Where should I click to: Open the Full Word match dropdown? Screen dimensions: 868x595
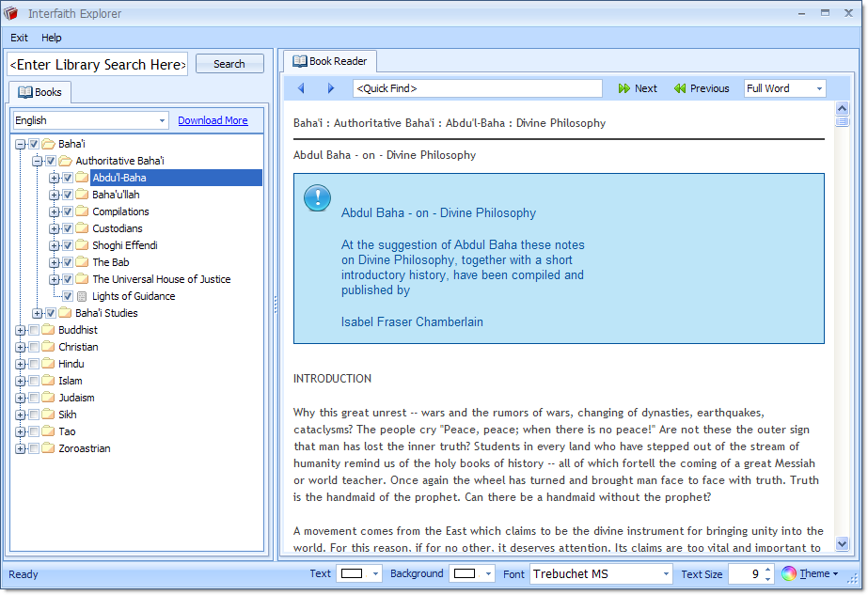pyautogui.click(x=819, y=88)
